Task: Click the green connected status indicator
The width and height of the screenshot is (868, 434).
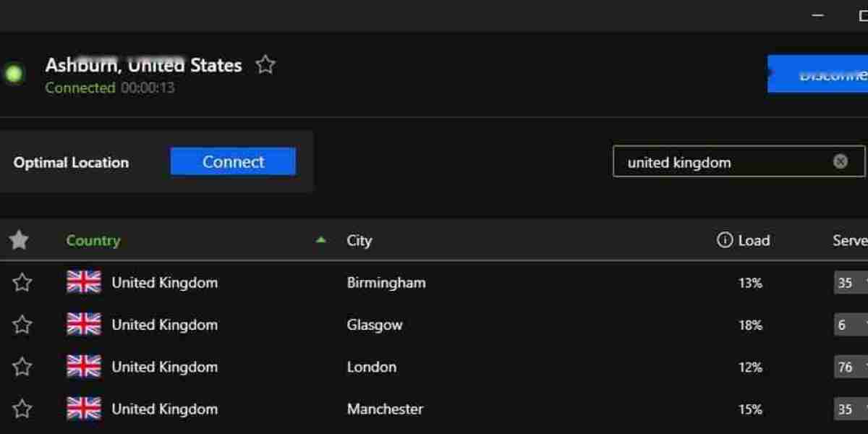Action: pyautogui.click(x=14, y=72)
